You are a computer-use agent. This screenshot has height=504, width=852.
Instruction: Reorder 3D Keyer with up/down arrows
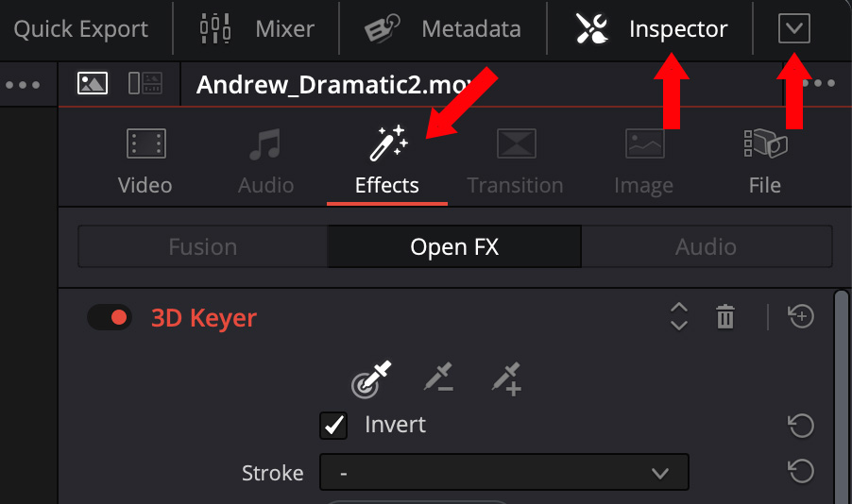(678, 317)
